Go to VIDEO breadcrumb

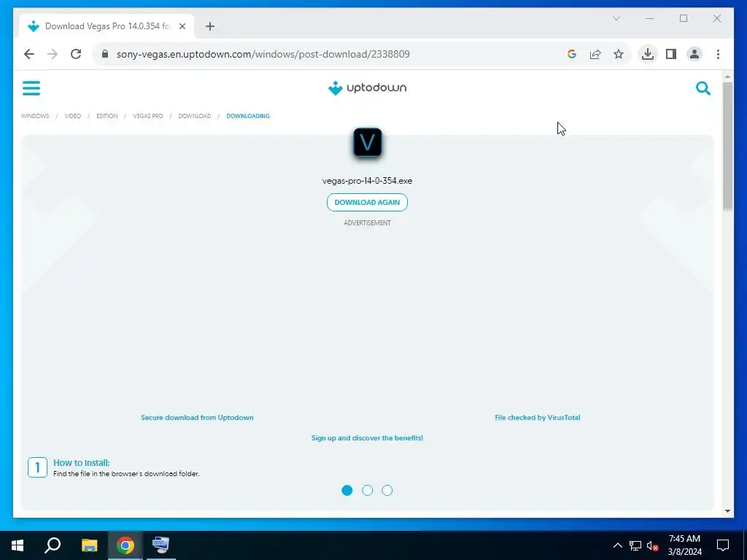(72, 116)
